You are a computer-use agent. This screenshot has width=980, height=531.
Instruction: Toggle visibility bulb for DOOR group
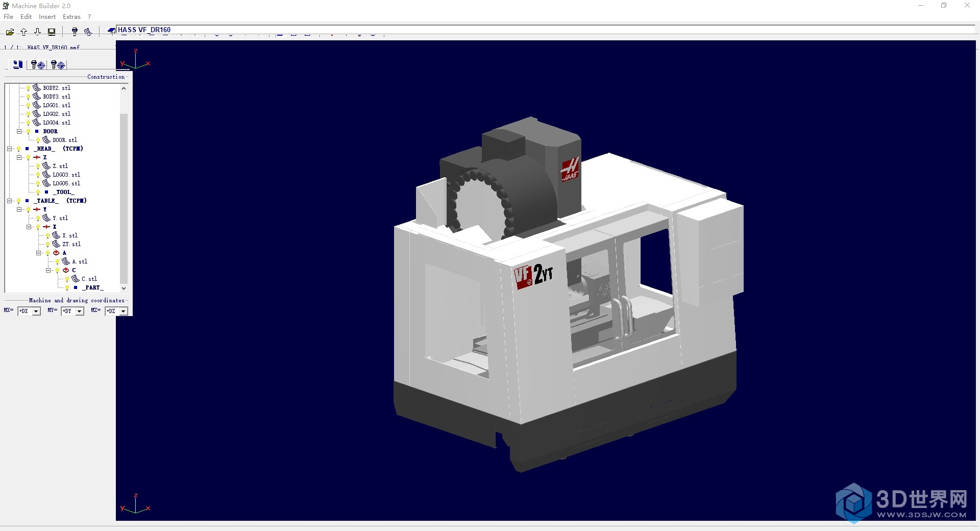29,132
